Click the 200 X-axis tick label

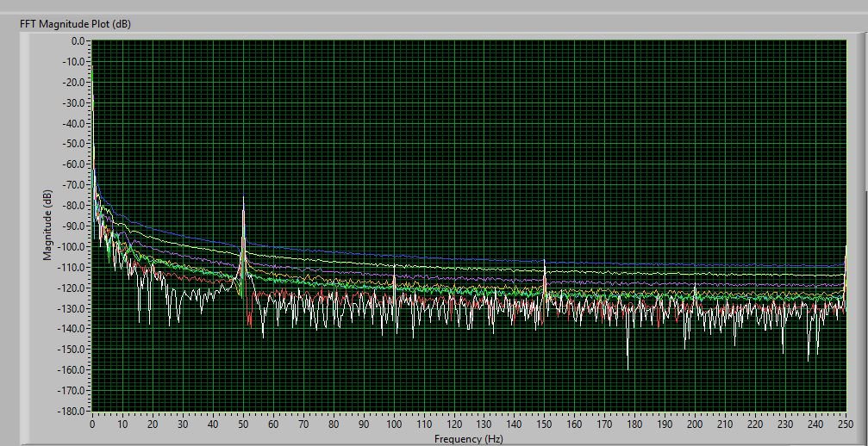pyautogui.click(x=696, y=424)
